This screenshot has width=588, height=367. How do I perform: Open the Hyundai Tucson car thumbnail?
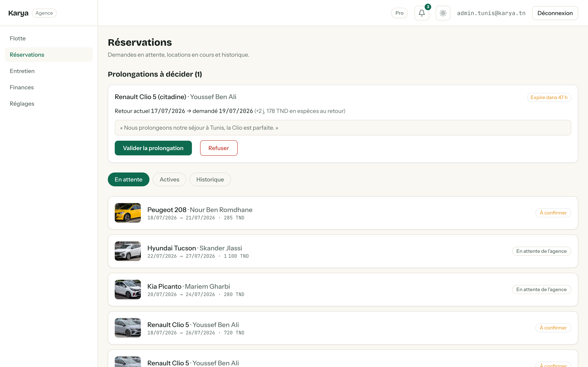(x=128, y=251)
